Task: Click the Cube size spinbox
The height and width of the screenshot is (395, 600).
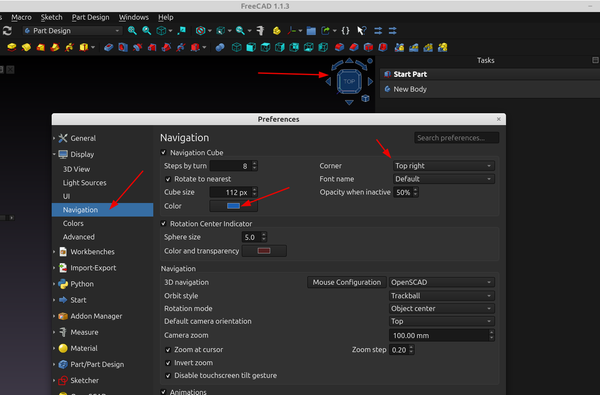Action: tap(233, 192)
